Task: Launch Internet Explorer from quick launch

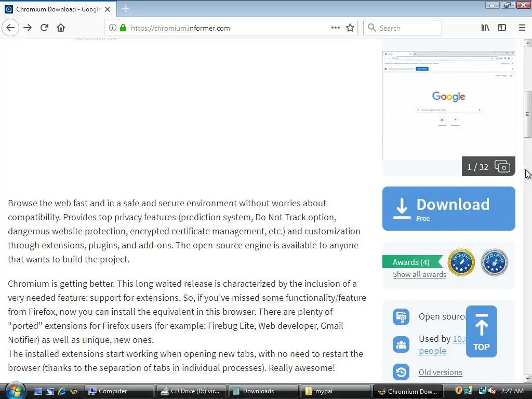Action: [x=62, y=391]
